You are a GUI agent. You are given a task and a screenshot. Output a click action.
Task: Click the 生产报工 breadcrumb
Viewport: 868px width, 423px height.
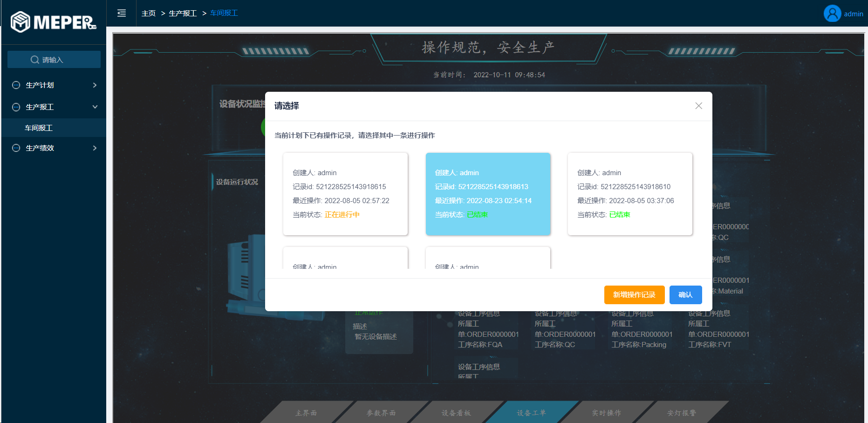(183, 13)
